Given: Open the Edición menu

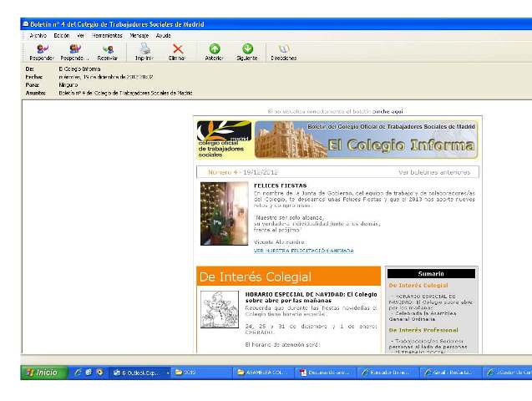Looking at the screenshot, I should click(x=62, y=35).
